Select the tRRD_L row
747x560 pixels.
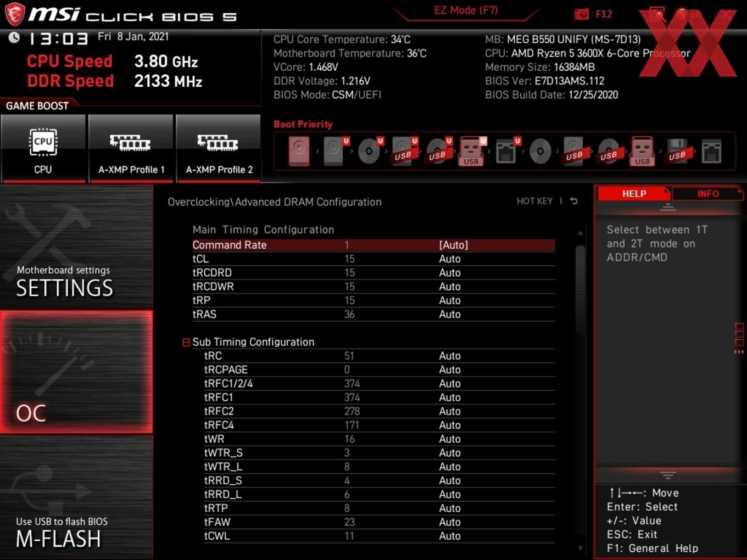379,494
